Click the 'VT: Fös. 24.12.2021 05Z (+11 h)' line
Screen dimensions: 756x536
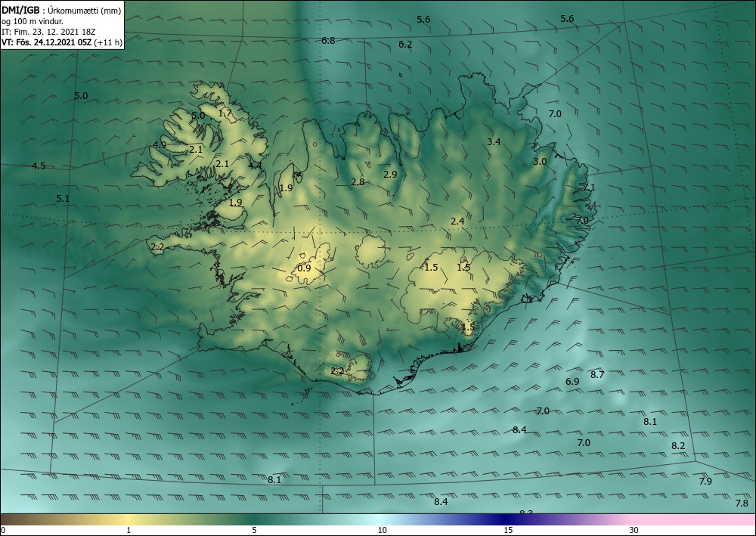pyautogui.click(x=62, y=42)
